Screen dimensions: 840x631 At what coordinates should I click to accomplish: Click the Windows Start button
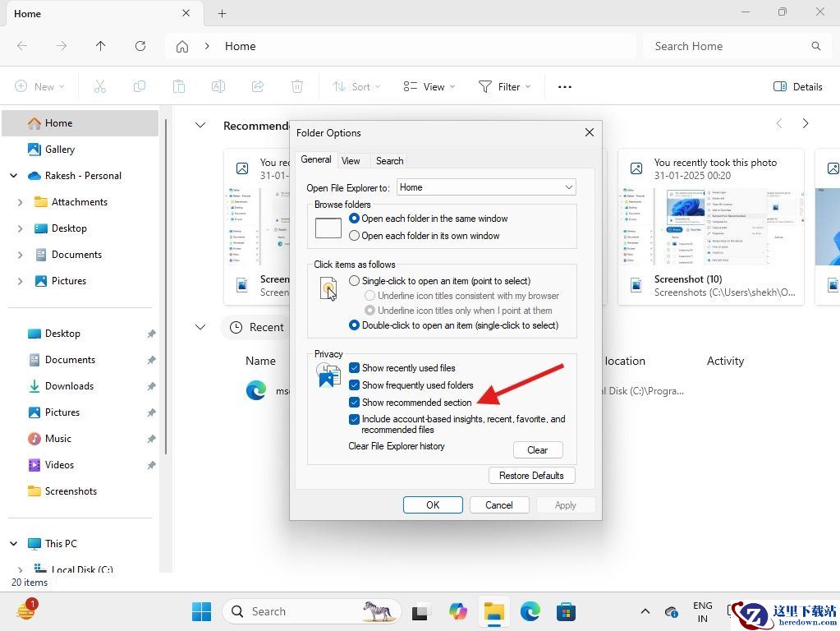[201, 611]
